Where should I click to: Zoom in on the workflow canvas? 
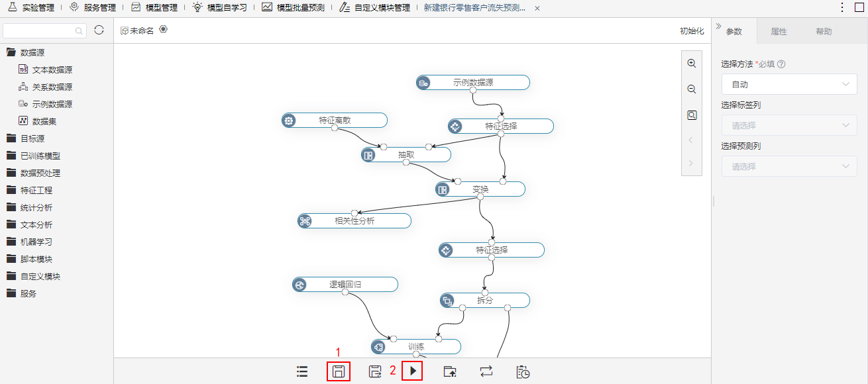(x=692, y=64)
